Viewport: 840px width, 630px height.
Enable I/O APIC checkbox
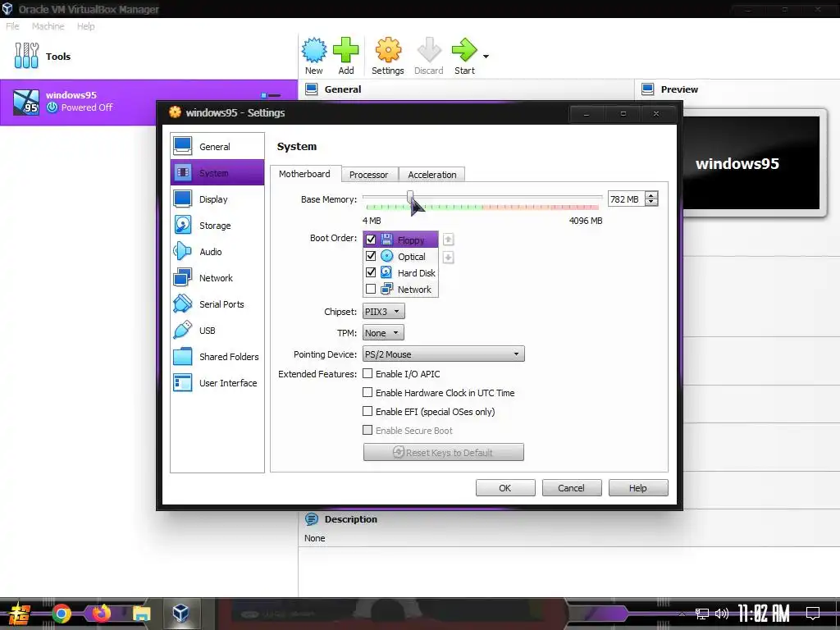tap(367, 373)
